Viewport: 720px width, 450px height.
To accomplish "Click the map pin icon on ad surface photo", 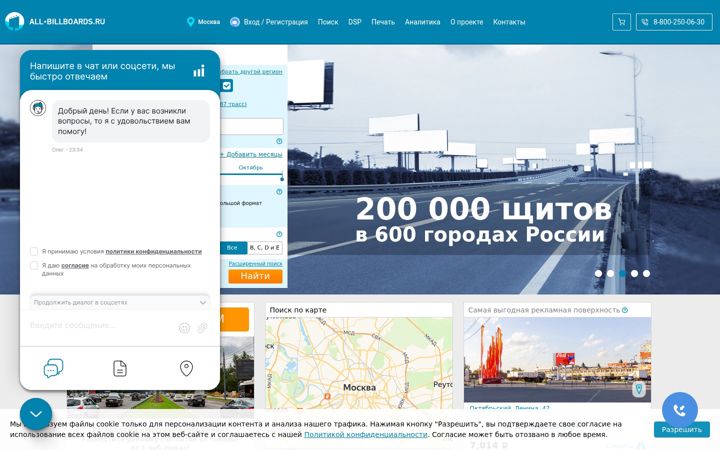I will pos(639,389).
